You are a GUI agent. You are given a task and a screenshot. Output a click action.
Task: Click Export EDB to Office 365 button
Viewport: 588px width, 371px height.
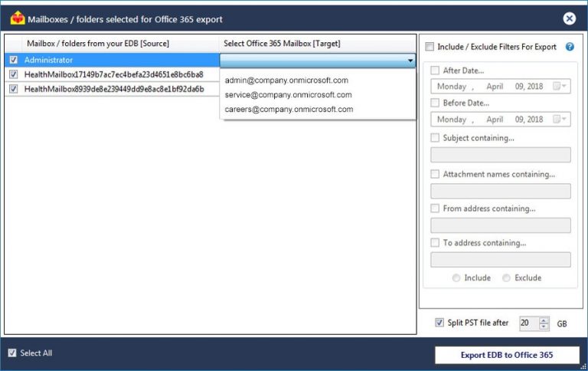pos(507,355)
